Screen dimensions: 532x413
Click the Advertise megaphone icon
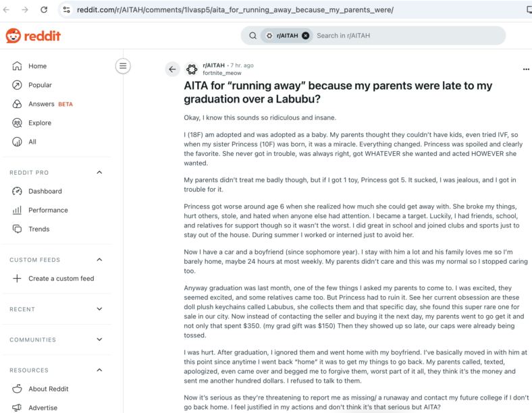[17, 408]
